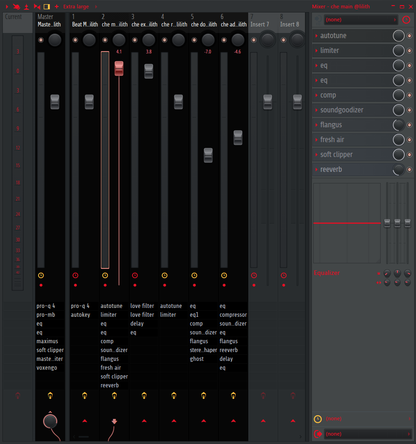The height and width of the screenshot is (444, 416).
Task: Open the output (none) dropdown in the side panel
Action: [368, 434]
